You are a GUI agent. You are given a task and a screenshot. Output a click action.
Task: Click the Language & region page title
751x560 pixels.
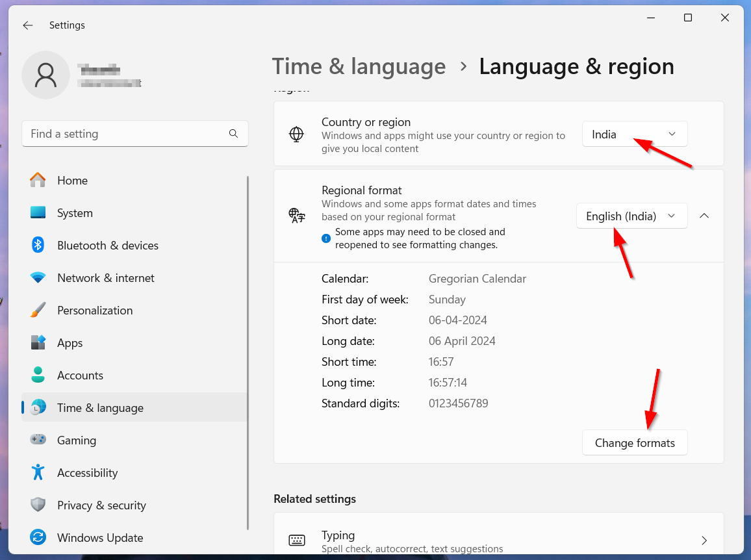(x=576, y=66)
